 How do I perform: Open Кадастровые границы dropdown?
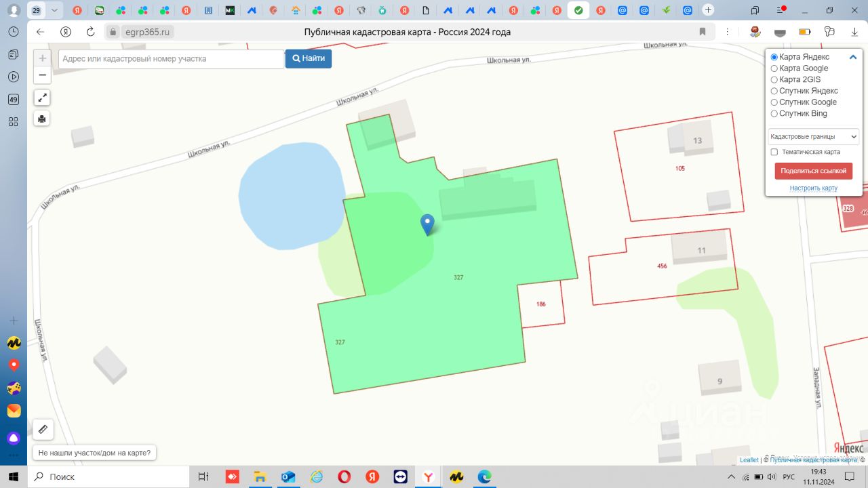[x=813, y=136]
